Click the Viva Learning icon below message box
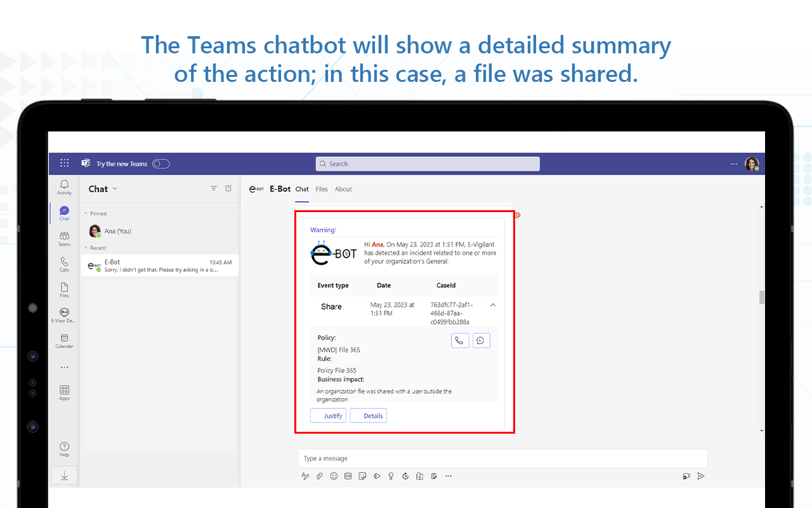Image resolution: width=812 pixels, height=508 pixels. (x=419, y=476)
